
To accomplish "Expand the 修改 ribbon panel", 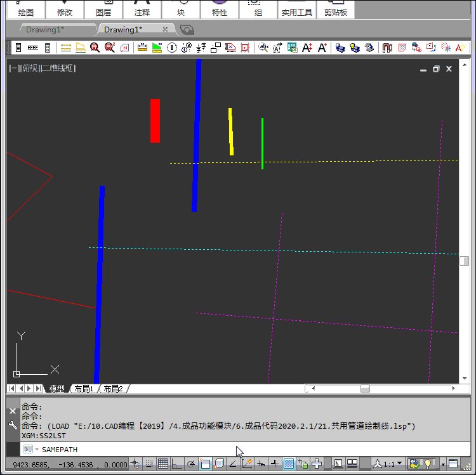I will [x=65, y=12].
